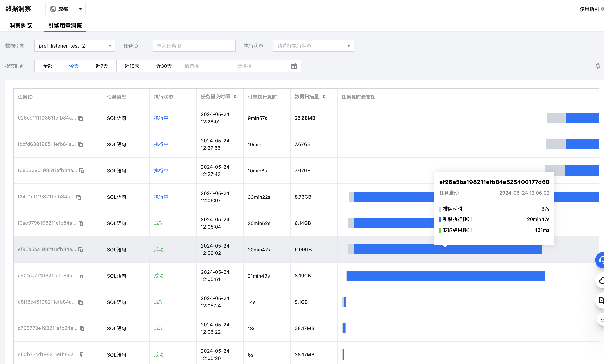604x364 pixels.
Task: Copy task ID d765773e198211efb84a
Action: point(82,328)
